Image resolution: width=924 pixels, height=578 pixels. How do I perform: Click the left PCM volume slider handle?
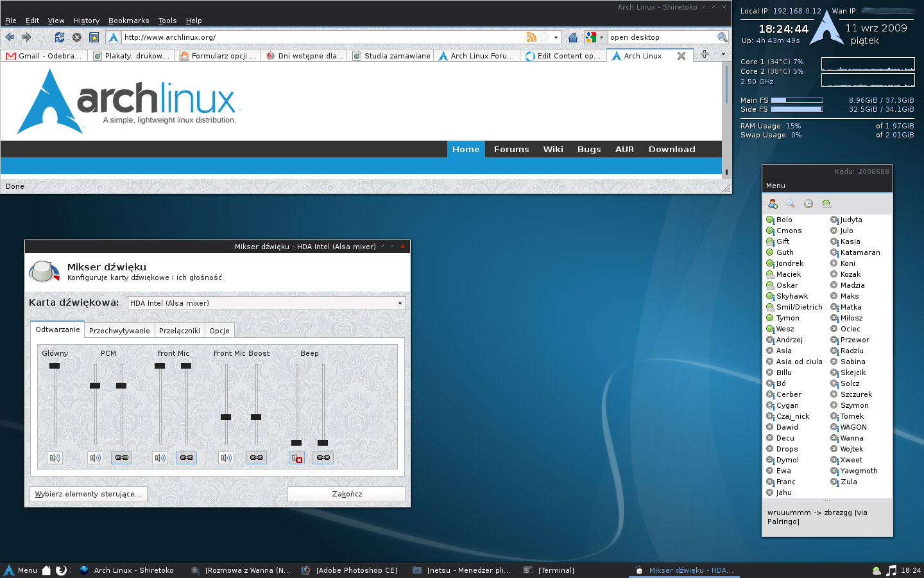pyautogui.click(x=95, y=386)
